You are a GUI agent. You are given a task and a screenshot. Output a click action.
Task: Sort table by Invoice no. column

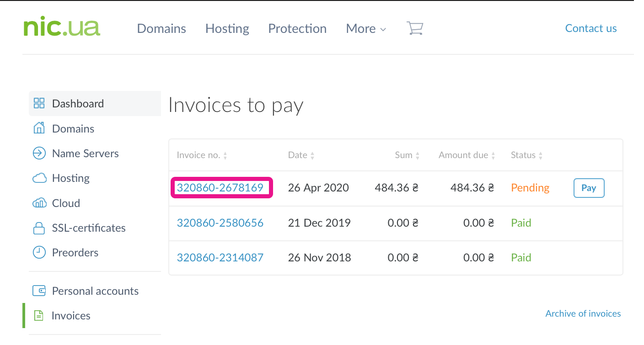[x=202, y=155]
